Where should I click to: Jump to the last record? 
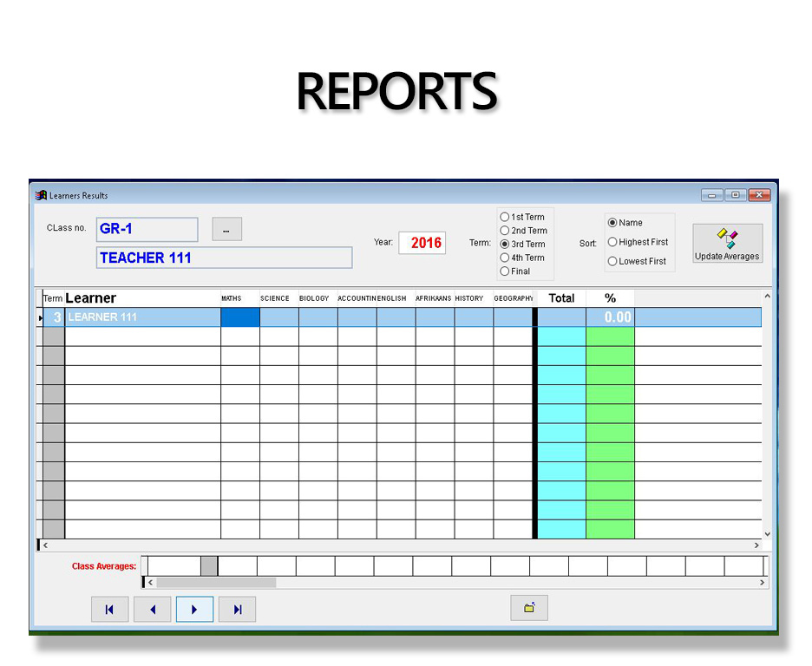237,610
